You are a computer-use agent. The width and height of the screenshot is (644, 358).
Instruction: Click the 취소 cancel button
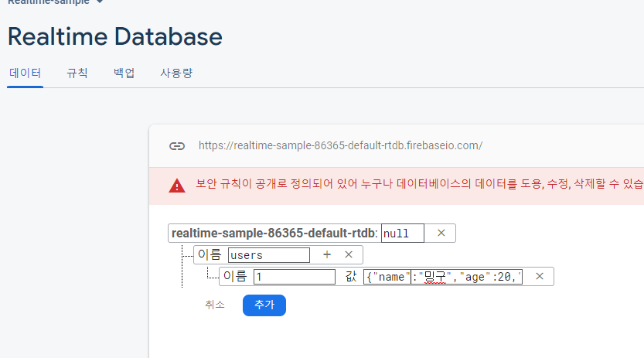[215, 305]
